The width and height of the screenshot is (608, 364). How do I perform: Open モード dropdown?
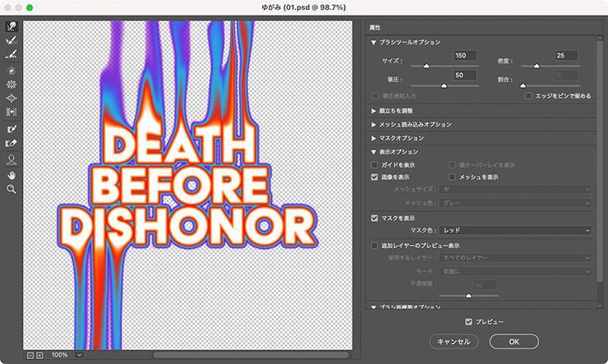point(515,271)
